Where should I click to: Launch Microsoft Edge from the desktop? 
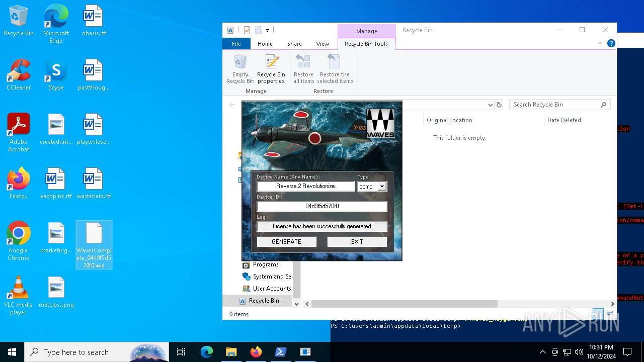pos(56,24)
